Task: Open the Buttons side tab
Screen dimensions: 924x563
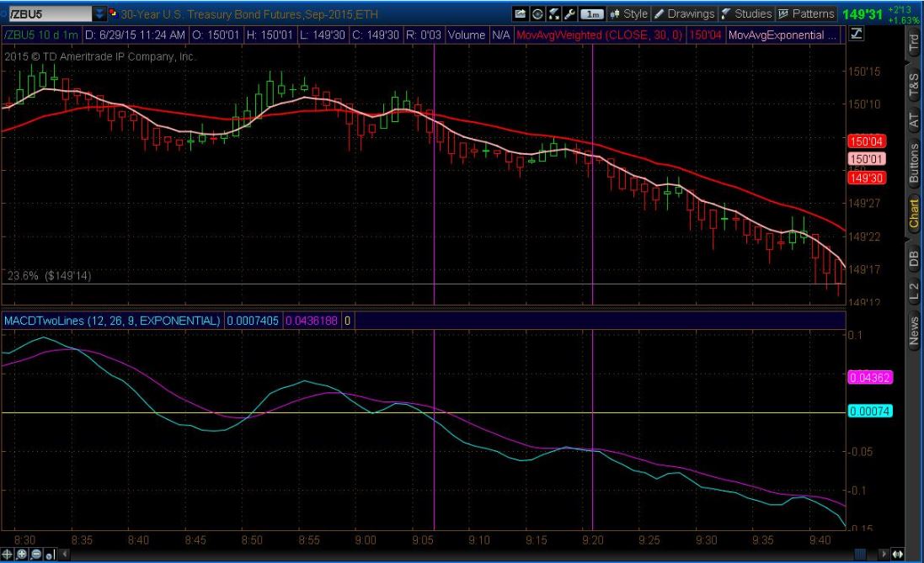Action: pos(913,163)
